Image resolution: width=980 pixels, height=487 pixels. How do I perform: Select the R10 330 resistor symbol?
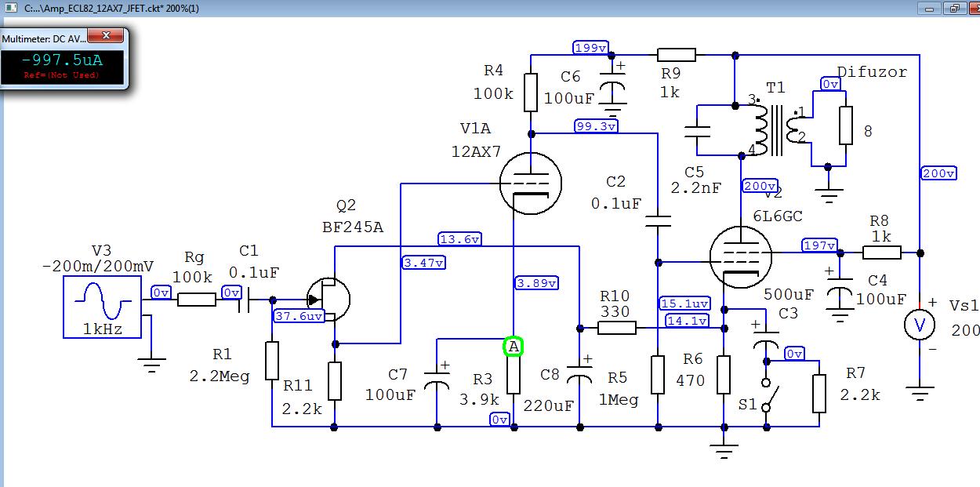pyautogui.click(x=617, y=328)
